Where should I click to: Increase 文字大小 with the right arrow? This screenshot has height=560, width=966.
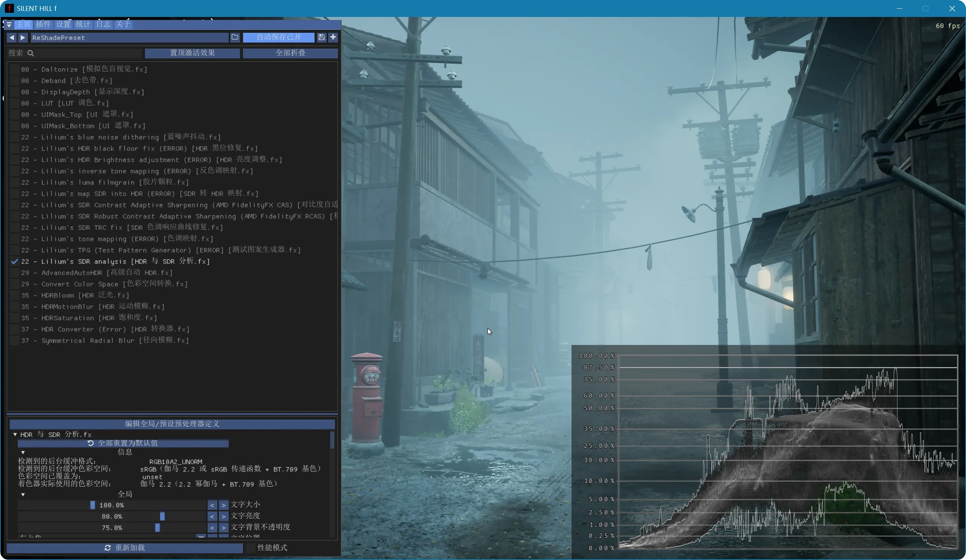point(223,505)
